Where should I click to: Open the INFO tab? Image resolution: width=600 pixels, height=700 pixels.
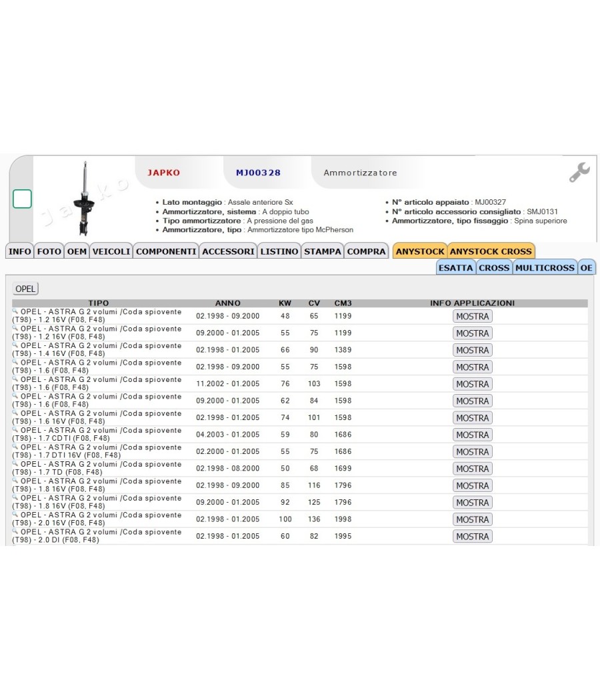[19, 251]
